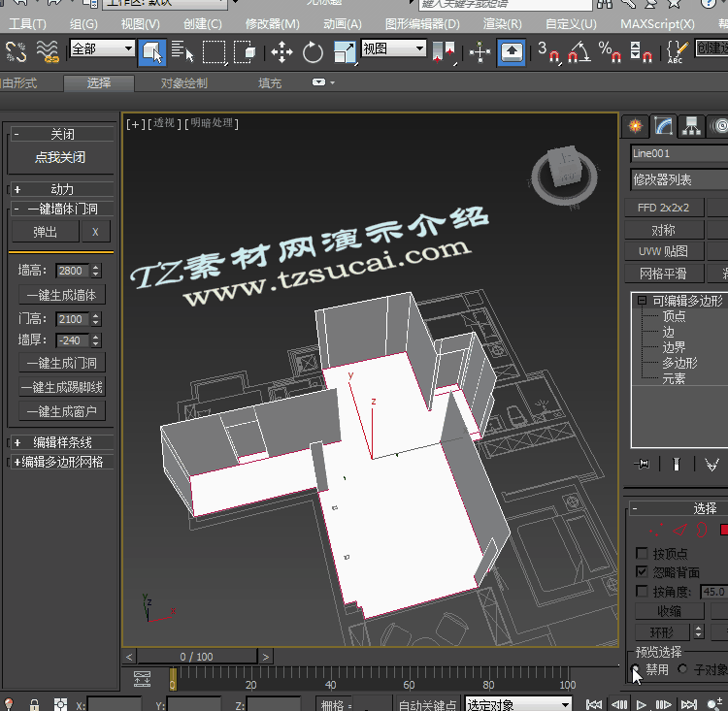Click the Hierarchy panel icon
This screenshot has width=728, height=711.
click(691, 126)
